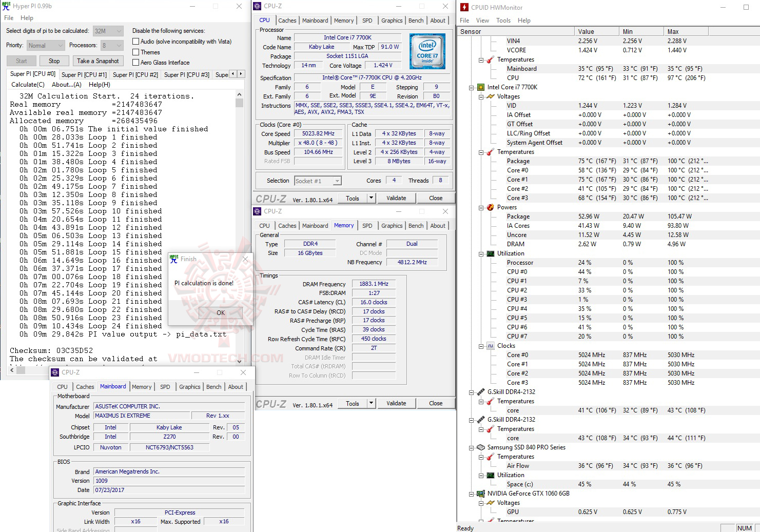Click the Hyper PI title bar icon

coord(6,6)
